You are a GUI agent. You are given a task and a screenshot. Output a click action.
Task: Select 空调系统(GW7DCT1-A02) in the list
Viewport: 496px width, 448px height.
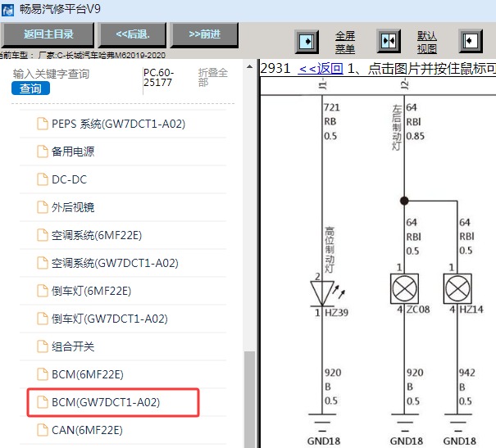(x=115, y=263)
